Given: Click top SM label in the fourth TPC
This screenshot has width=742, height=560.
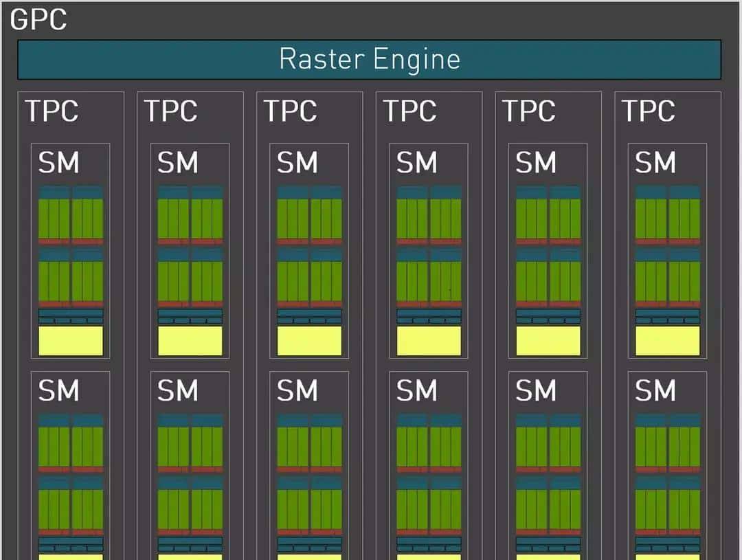Looking at the screenshot, I should click(417, 163).
